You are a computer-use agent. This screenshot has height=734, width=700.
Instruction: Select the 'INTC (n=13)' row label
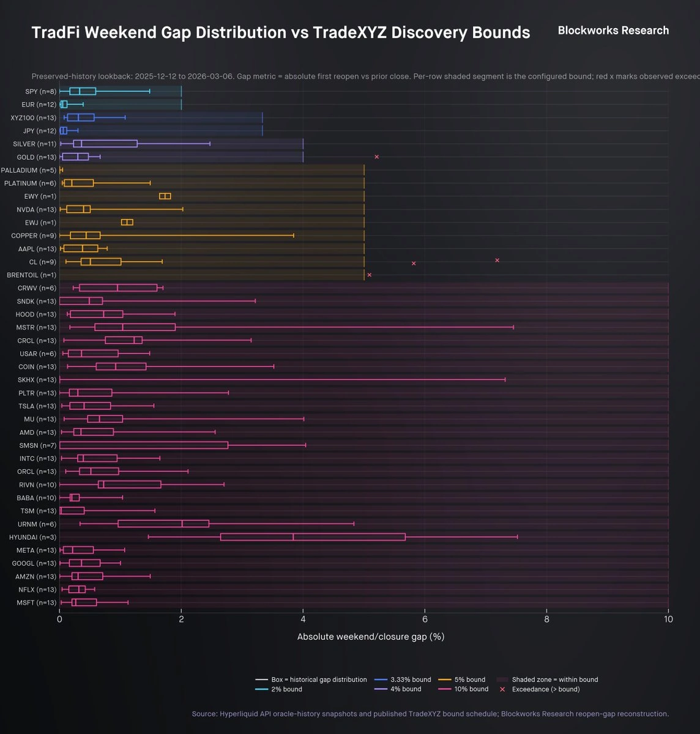click(38, 459)
